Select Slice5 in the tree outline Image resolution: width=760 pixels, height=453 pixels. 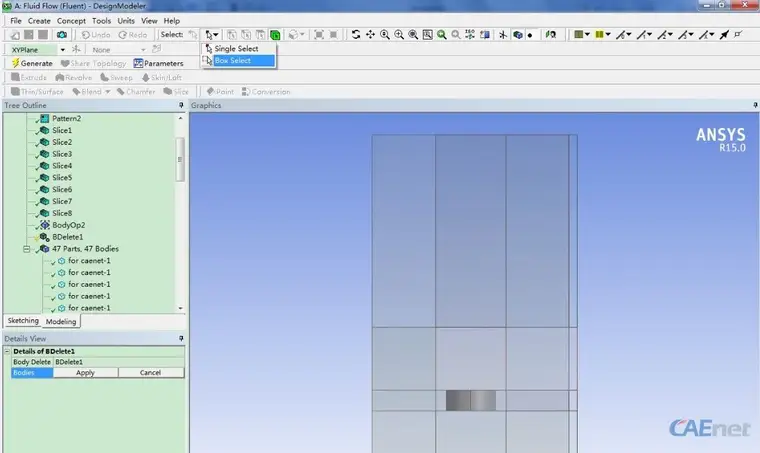(62, 178)
